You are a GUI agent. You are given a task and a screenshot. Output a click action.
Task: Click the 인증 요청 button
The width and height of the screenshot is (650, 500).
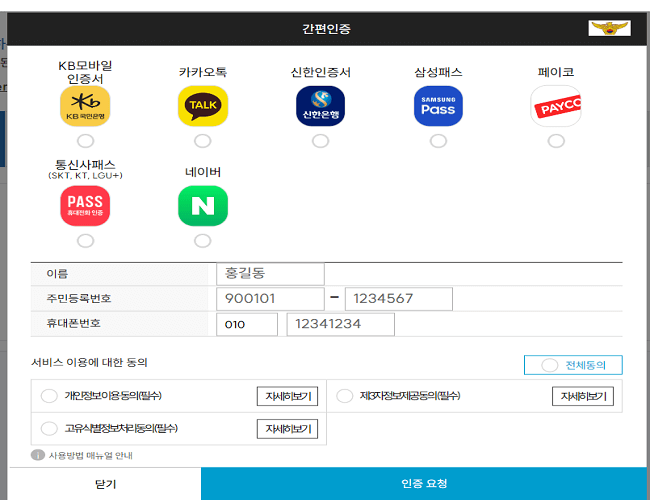[424, 484]
